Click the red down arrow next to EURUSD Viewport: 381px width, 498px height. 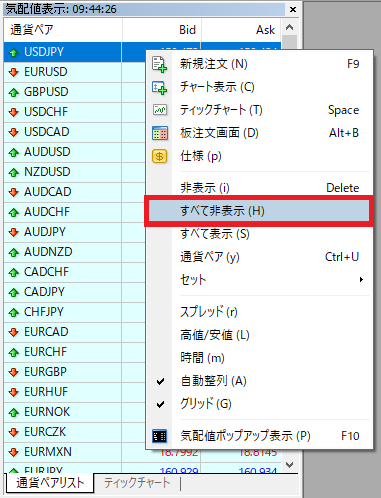(x=14, y=72)
